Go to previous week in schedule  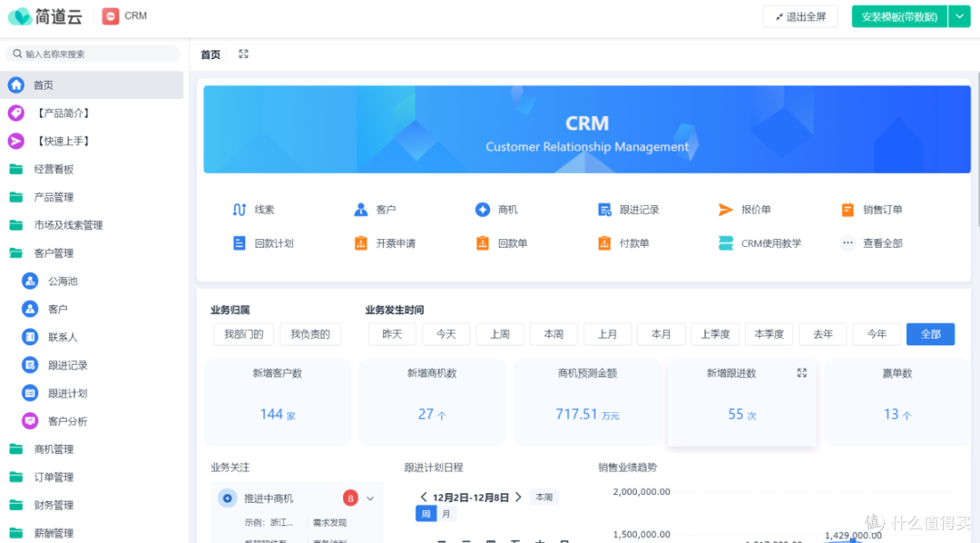(424, 498)
